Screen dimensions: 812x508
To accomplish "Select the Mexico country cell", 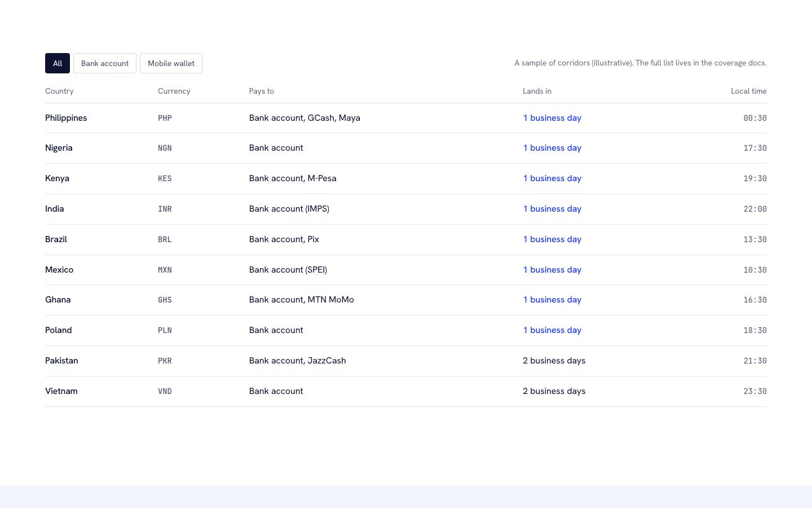I will coord(59,270).
